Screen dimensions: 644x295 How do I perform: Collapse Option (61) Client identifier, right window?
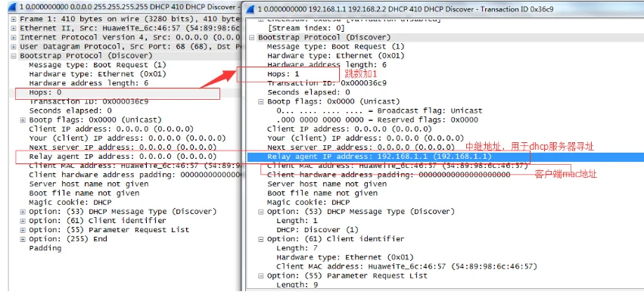pos(261,239)
